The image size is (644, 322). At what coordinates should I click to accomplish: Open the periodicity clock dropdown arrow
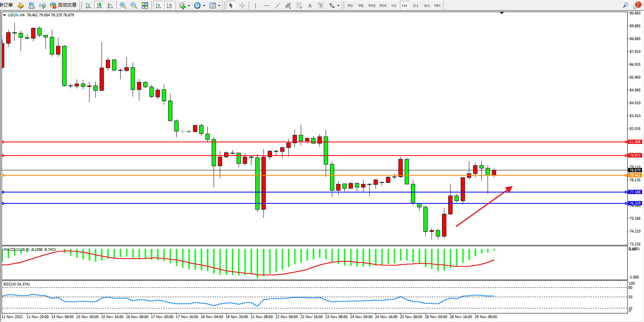tap(204, 5)
